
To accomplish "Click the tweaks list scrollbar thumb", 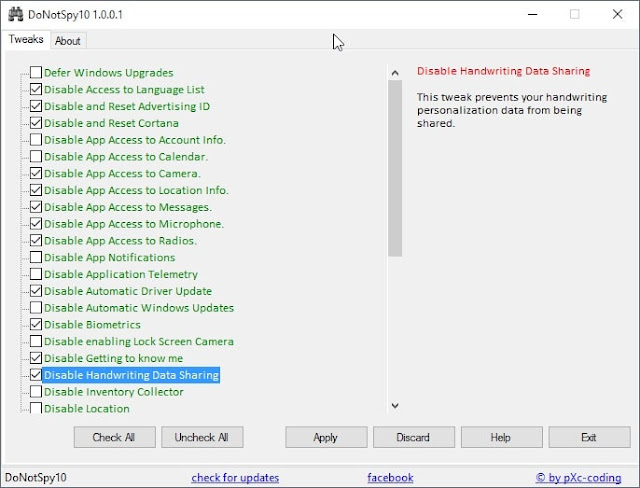I will coord(395,168).
